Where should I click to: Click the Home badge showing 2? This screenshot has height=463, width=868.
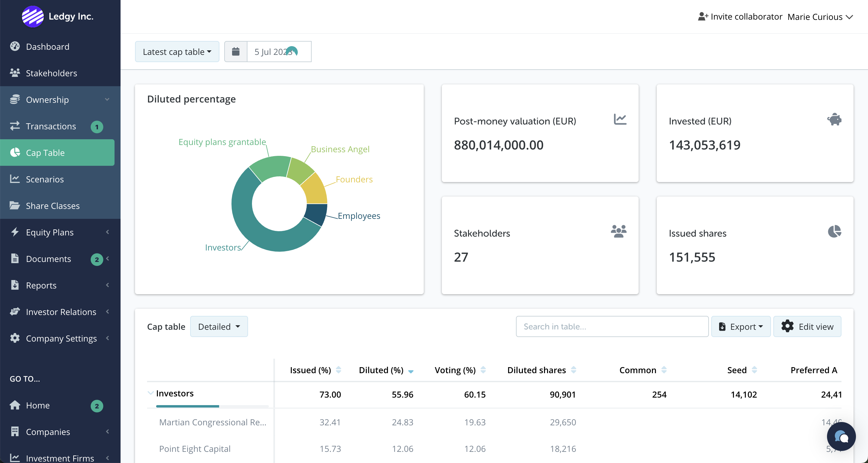pos(97,406)
